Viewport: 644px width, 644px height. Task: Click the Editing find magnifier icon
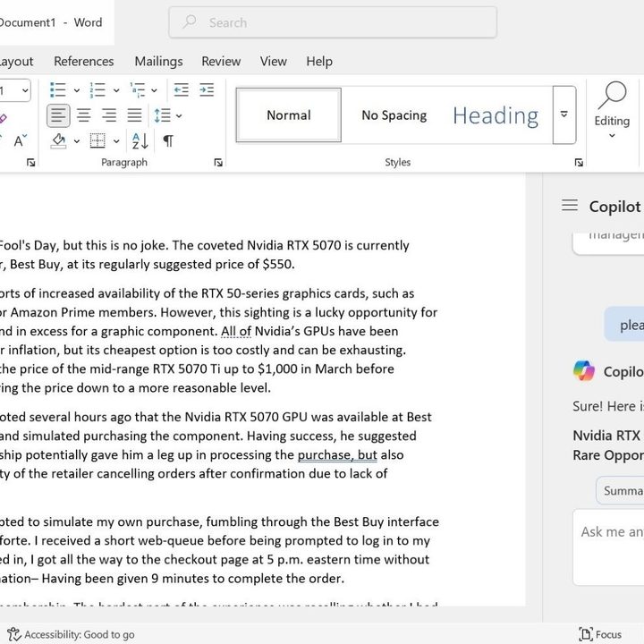click(612, 96)
